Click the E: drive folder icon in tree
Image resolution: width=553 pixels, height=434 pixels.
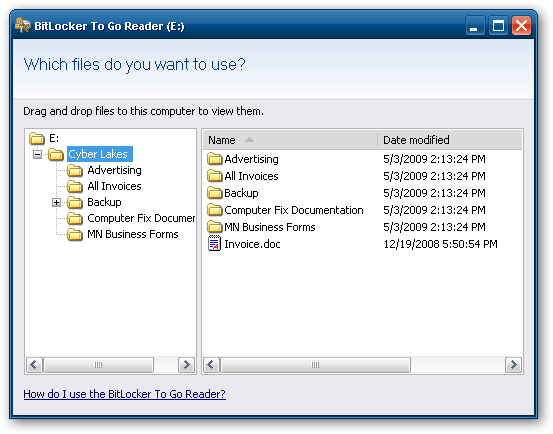pyautogui.click(x=37, y=138)
